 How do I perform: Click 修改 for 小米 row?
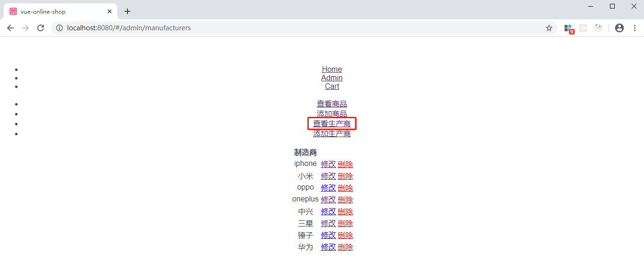click(x=329, y=176)
